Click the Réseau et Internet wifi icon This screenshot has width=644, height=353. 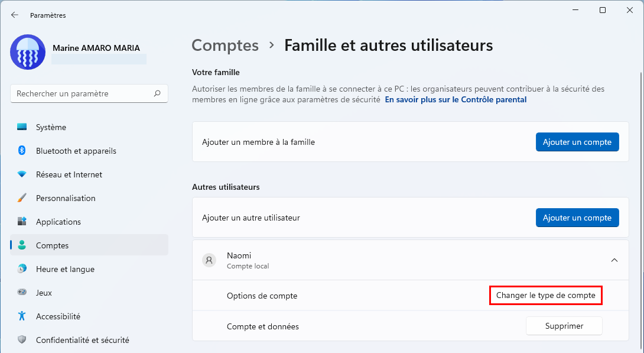coord(22,174)
